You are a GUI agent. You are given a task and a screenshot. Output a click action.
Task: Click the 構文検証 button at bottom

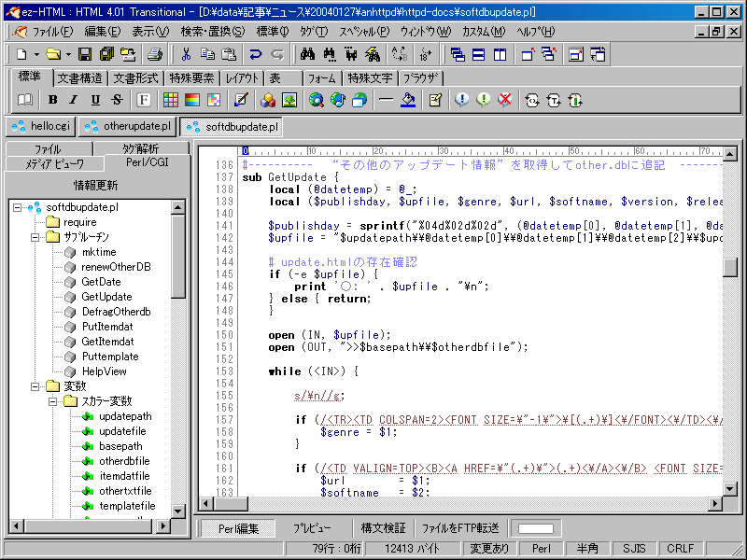click(383, 528)
